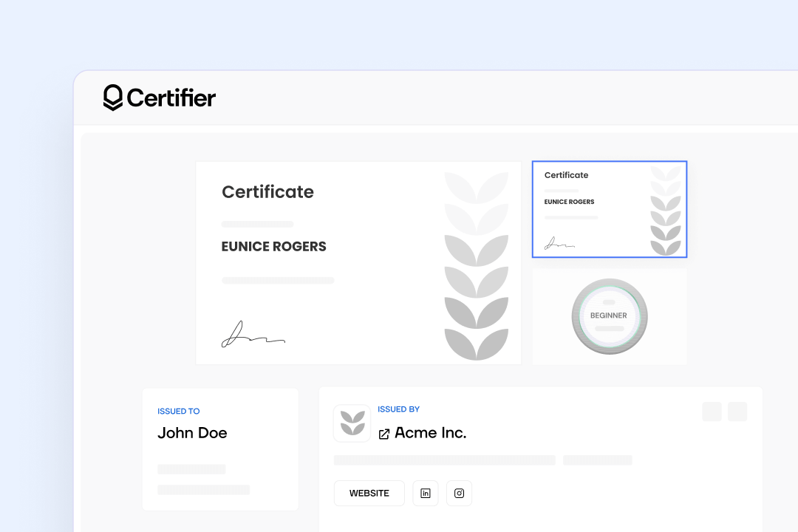The width and height of the screenshot is (798, 532).
Task: Open the LinkedIn profile icon button
Action: pyautogui.click(x=426, y=493)
